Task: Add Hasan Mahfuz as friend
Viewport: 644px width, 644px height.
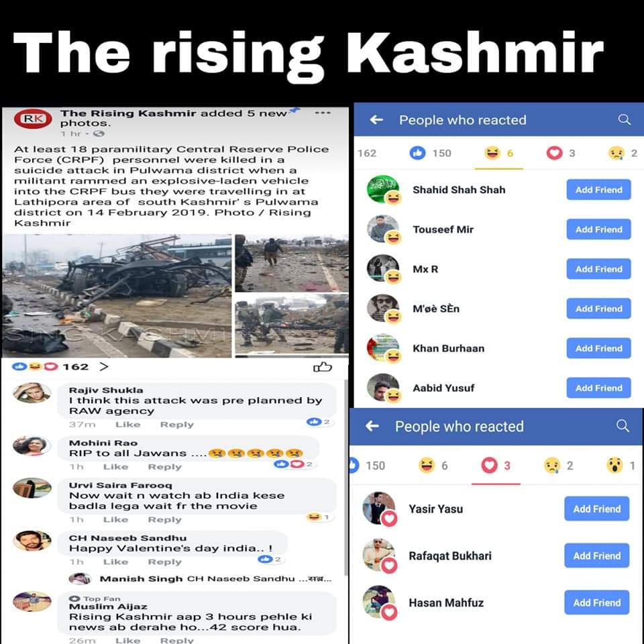Action: [596, 602]
